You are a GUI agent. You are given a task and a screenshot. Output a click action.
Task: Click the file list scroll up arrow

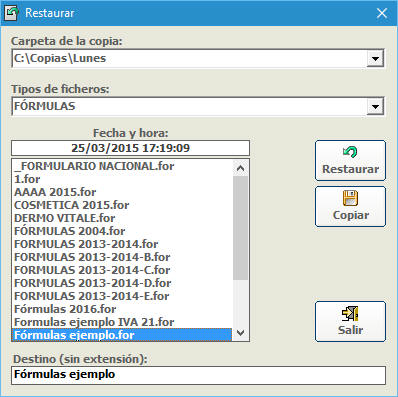coord(240,168)
